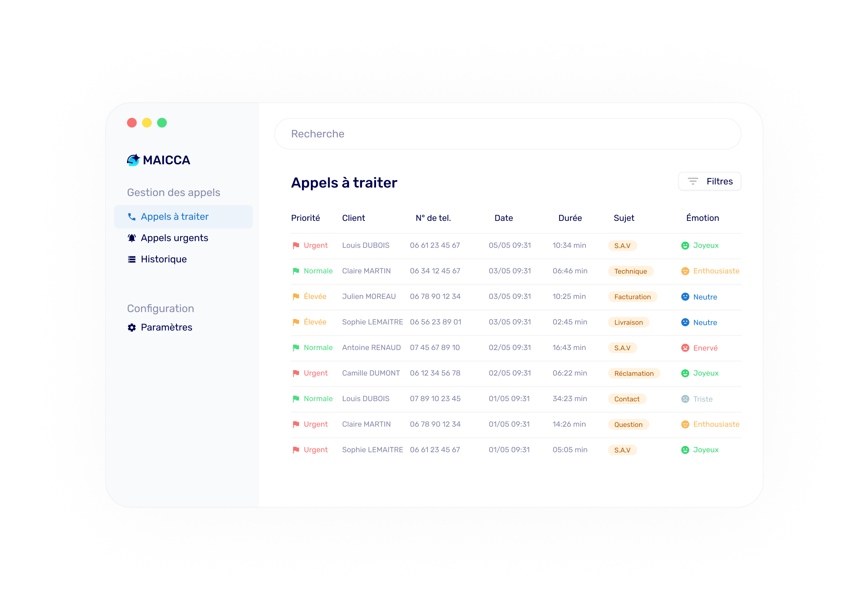Click the green flag on Claire MARTIN 03/05 row

tap(296, 271)
